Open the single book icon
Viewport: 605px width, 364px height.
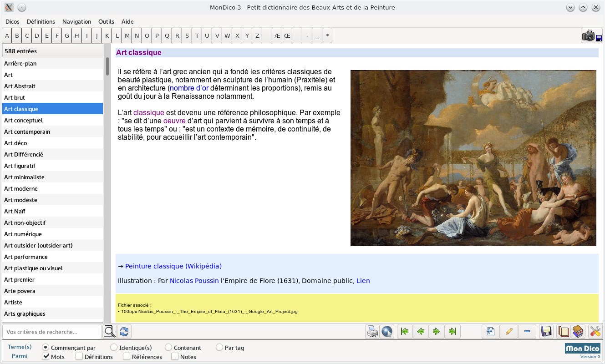pos(564,331)
